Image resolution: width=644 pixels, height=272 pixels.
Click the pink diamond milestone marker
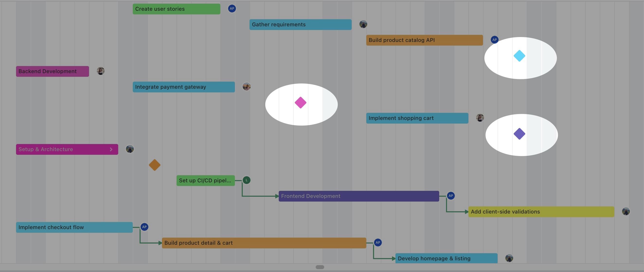(x=301, y=103)
